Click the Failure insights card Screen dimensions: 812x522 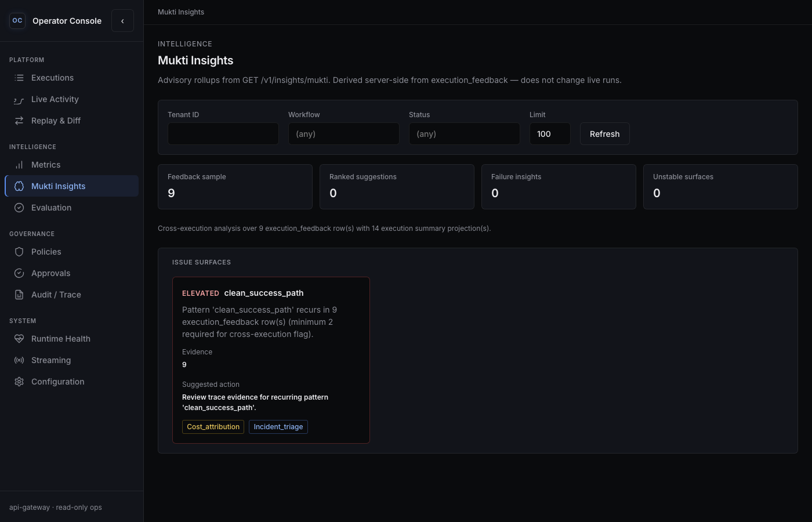point(559,187)
